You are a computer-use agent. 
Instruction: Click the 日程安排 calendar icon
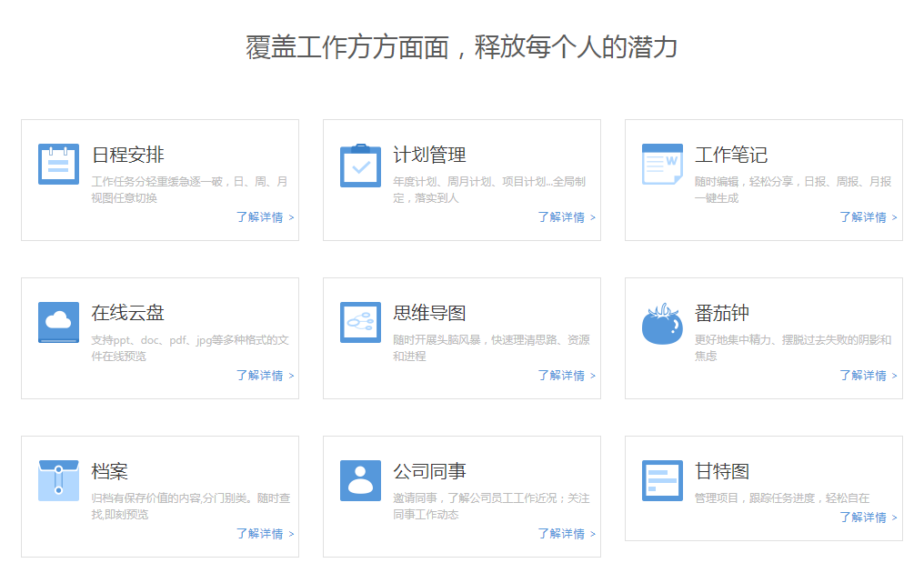click(x=58, y=163)
